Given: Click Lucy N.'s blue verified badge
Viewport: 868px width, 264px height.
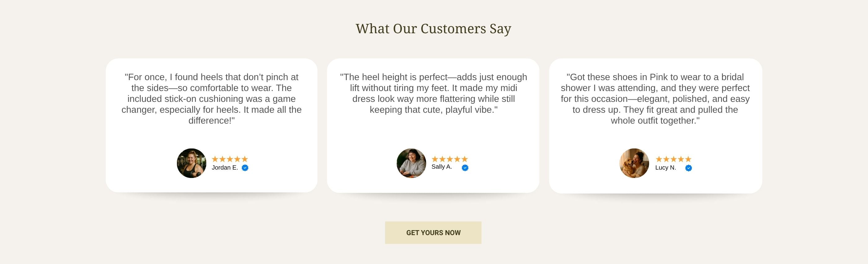Looking at the screenshot, I should tap(689, 168).
